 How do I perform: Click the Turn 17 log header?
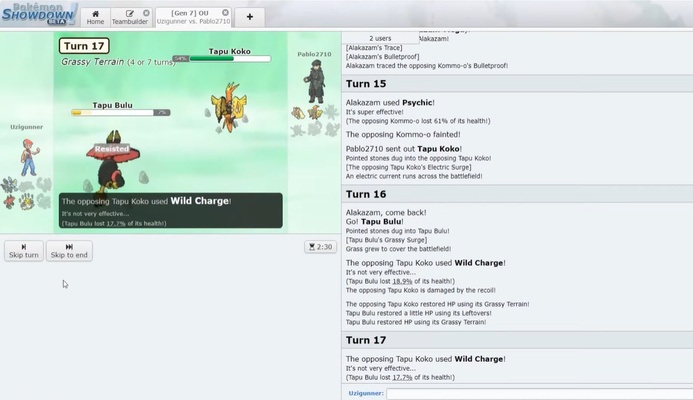click(517, 340)
